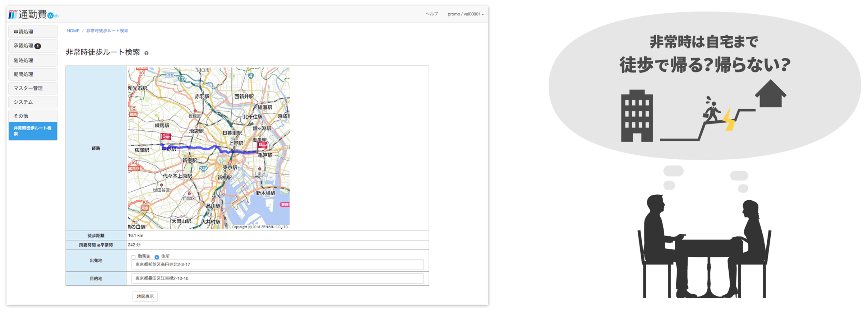Select 非常時徒歩ルート検索 in the sidebar
This screenshot has height=313, width=868.
click(33, 131)
